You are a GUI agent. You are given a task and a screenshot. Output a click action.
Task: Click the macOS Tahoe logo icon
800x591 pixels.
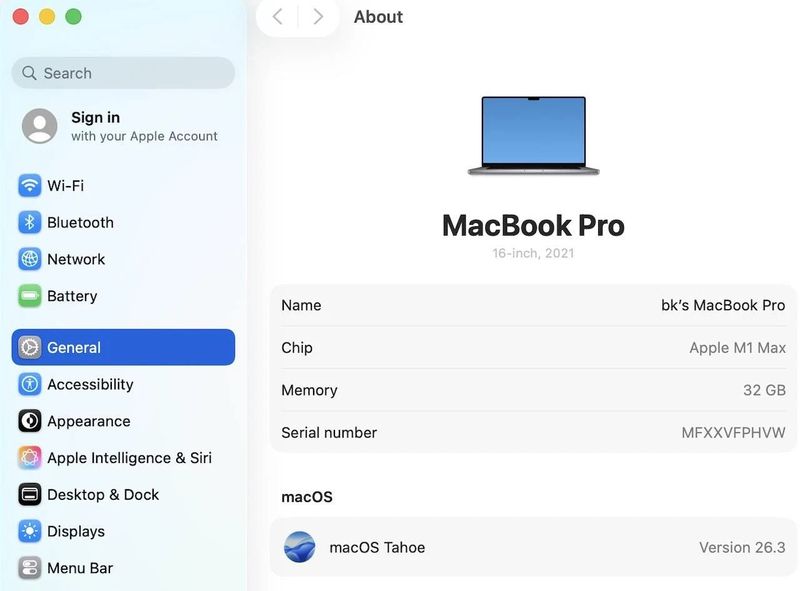click(x=299, y=547)
